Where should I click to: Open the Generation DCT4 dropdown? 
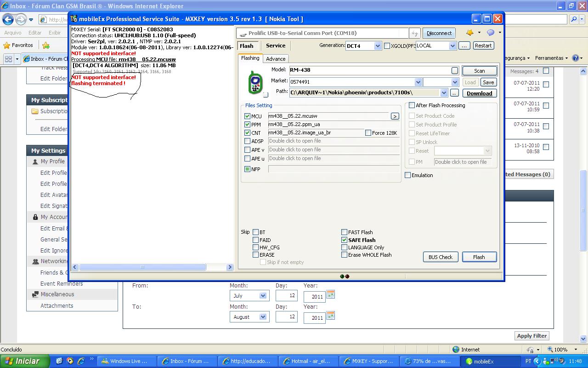378,46
